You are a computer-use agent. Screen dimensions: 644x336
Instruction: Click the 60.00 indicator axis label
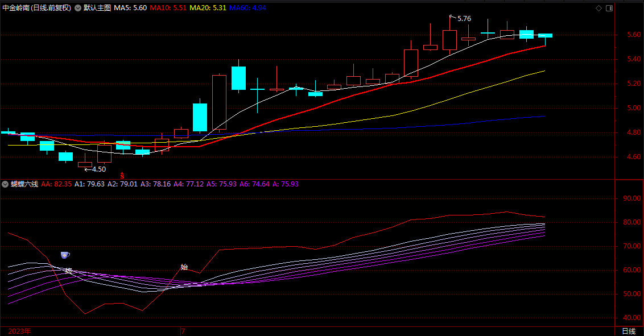click(631, 270)
